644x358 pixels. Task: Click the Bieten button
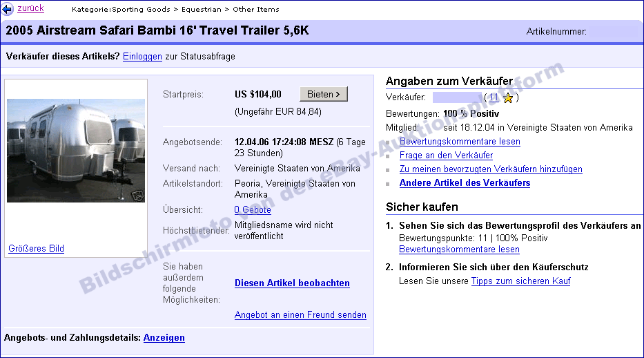tap(324, 94)
